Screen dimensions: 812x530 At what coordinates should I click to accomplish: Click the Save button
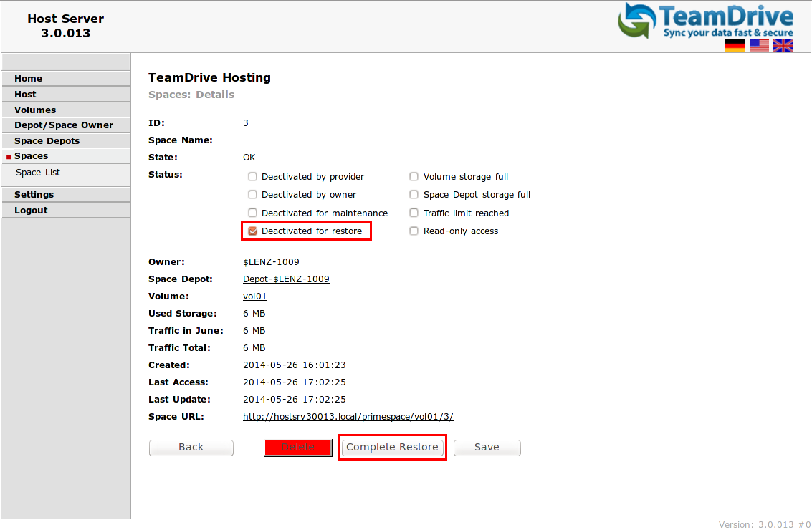487,447
